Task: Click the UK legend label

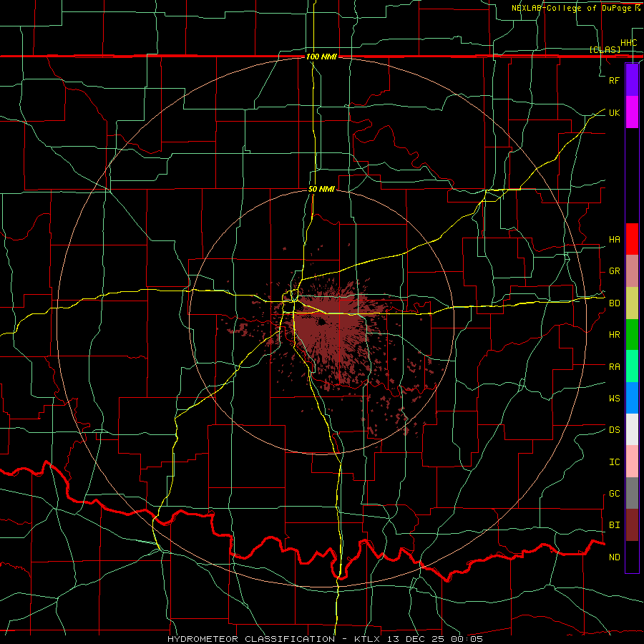Action: (x=614, y=112)
